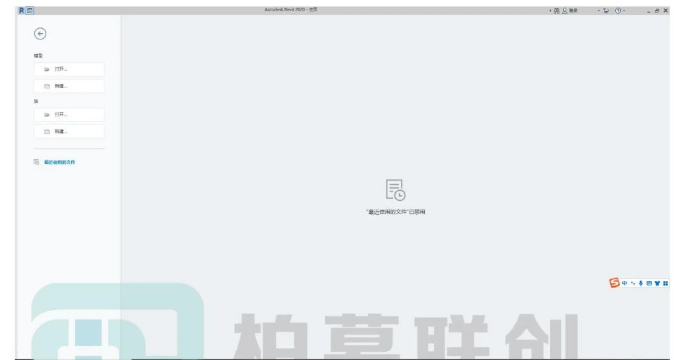Click the binoculars search icon in title bar
This screenshot has height=360, width=675.
557,11
